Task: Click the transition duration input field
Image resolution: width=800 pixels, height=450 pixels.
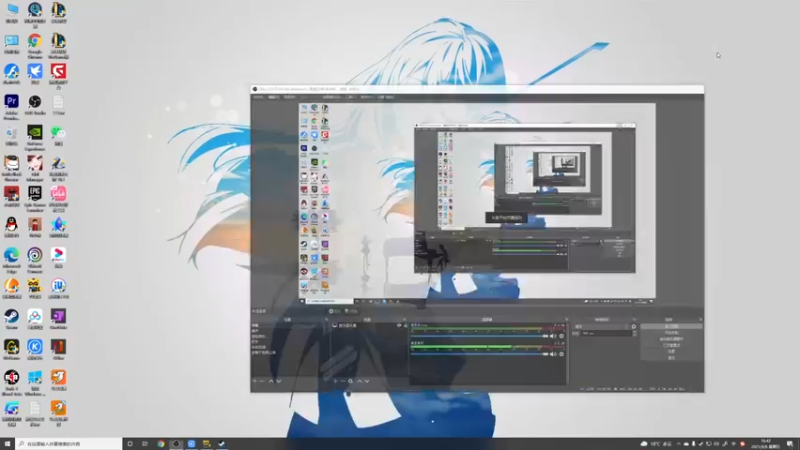Action: [607, 333]
